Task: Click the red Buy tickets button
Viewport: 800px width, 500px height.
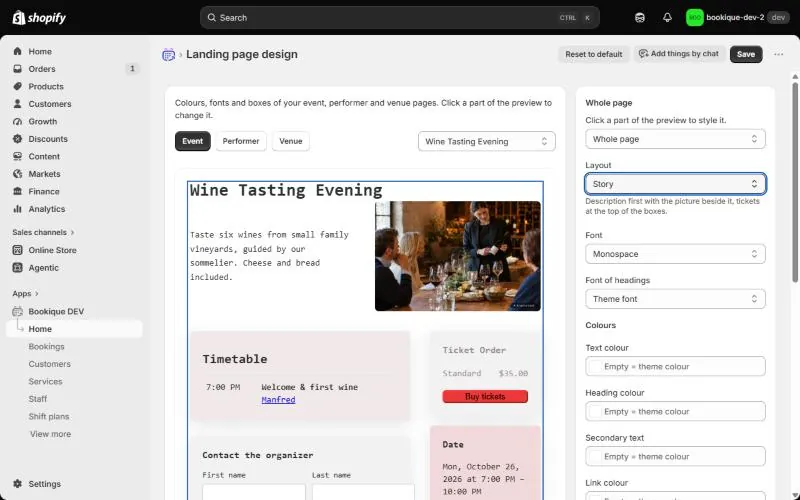Action: pos(485,396)
